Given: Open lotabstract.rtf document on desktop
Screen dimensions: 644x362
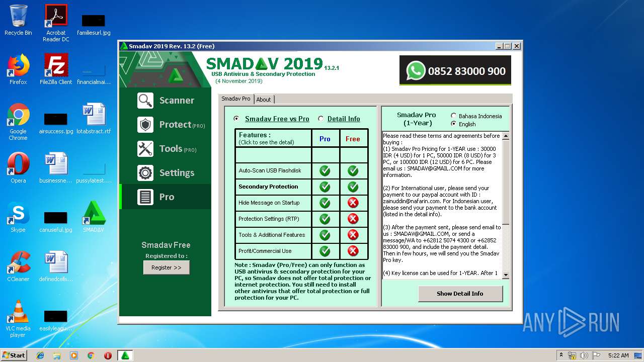Looking at the screenshot, I should [x=94, y=118].
